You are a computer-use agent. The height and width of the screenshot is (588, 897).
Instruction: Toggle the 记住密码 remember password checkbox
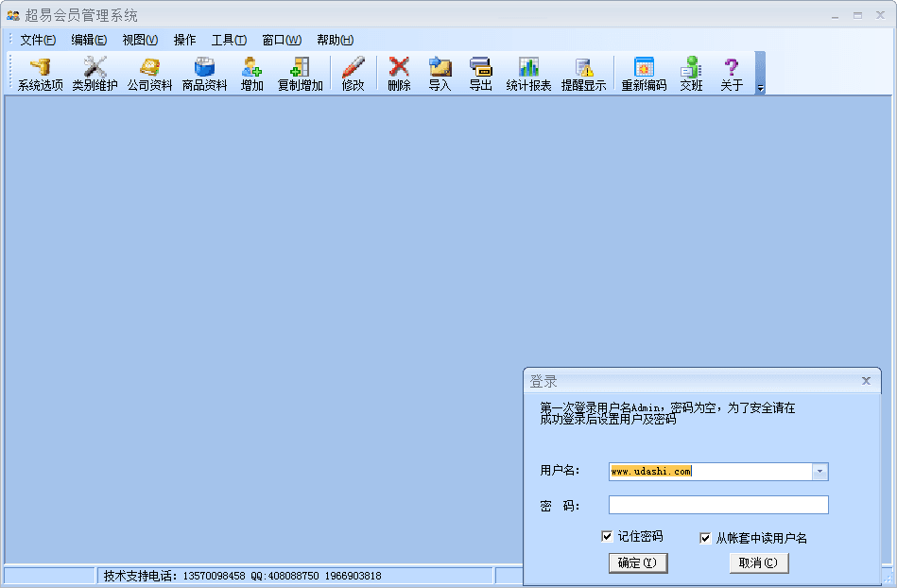[607, 537]
